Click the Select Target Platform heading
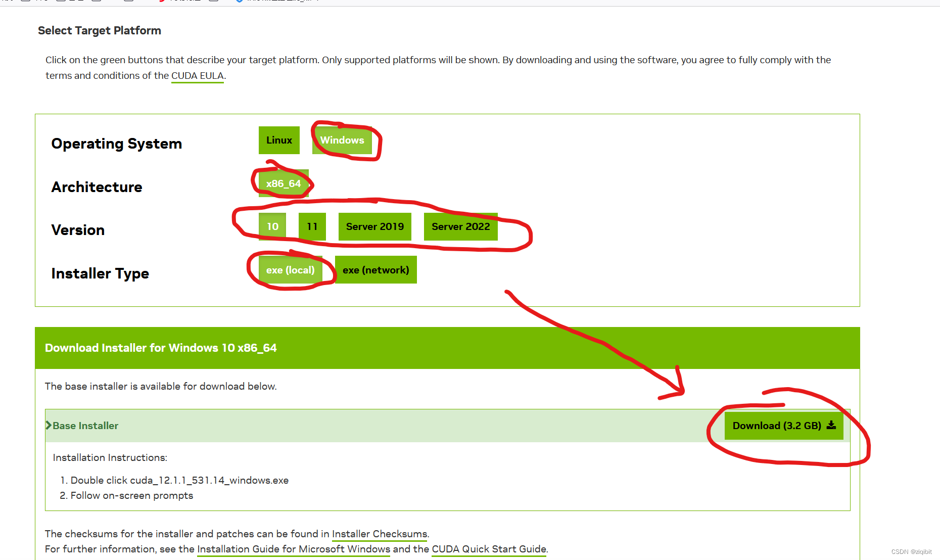This screenshot has height=560, width=940. [100, 30]
